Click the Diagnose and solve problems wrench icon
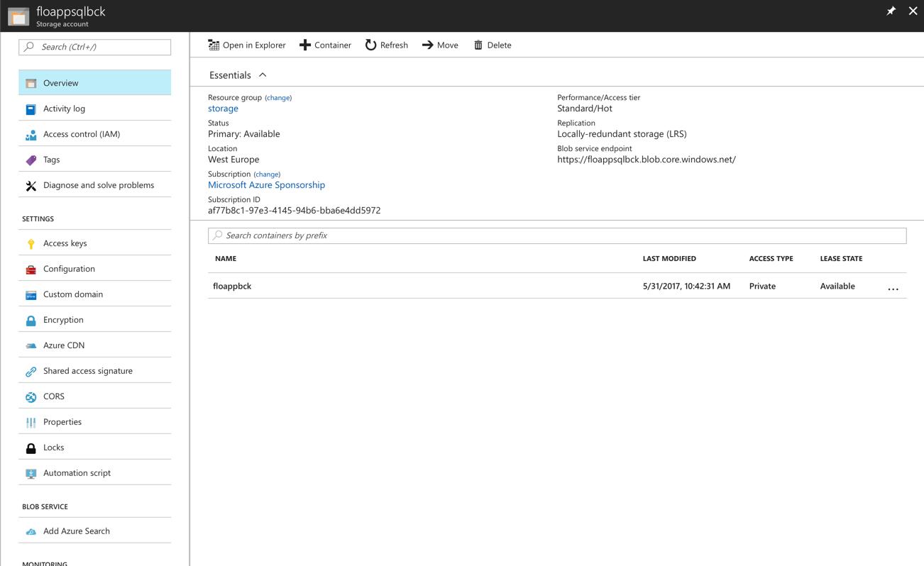The image size is (924, 566). point(31,185)
